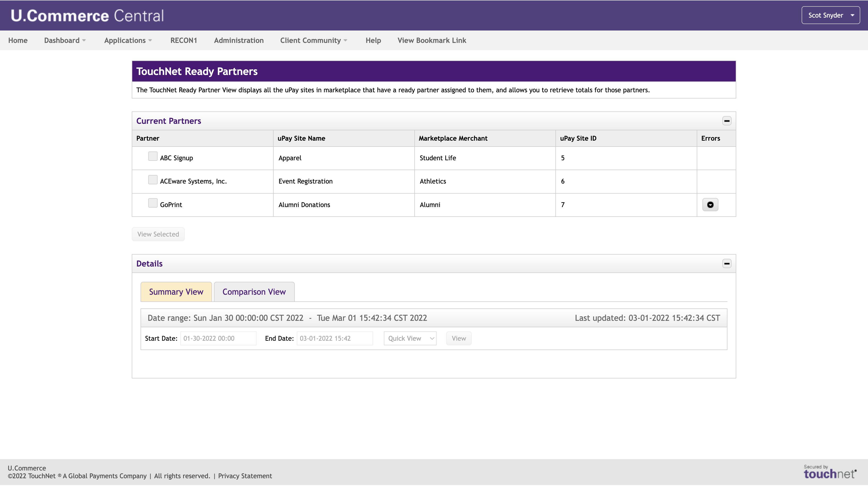Switch to the Comparison View tab

click(254, 292)
